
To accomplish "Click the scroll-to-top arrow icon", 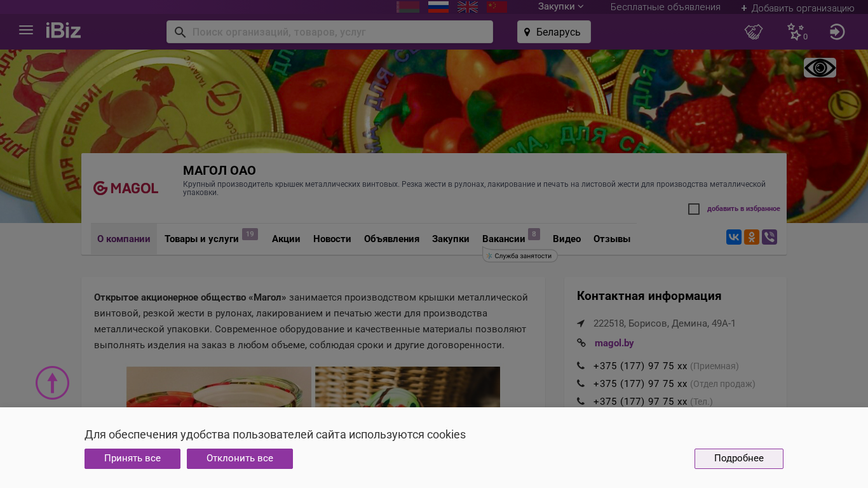I will (52, 383).
